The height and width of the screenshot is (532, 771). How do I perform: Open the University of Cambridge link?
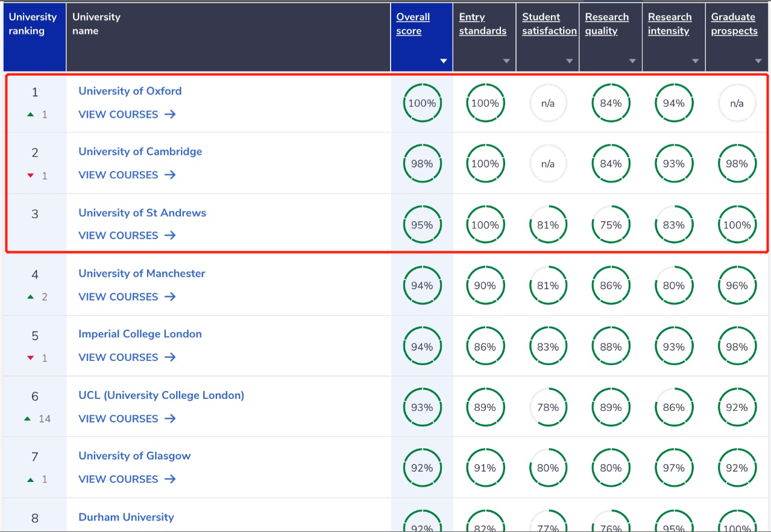[x=140, y=151]
